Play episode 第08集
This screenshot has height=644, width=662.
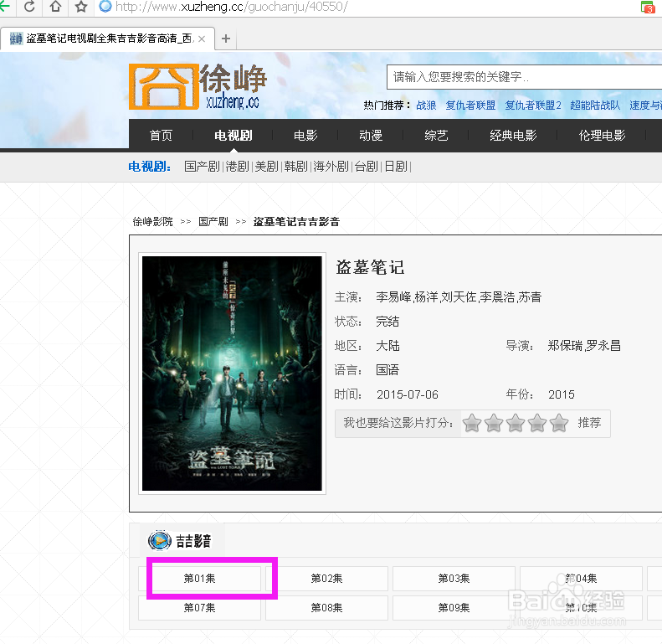click(326, 608)
